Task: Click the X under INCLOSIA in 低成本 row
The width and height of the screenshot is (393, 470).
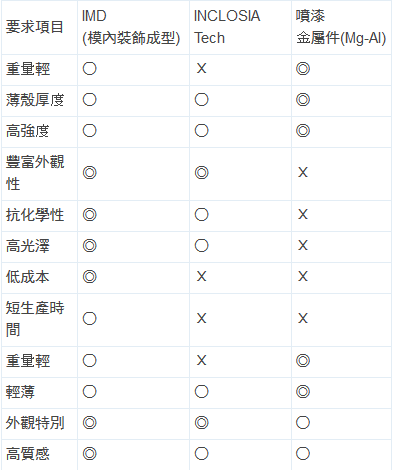Action: coord(201,276)
